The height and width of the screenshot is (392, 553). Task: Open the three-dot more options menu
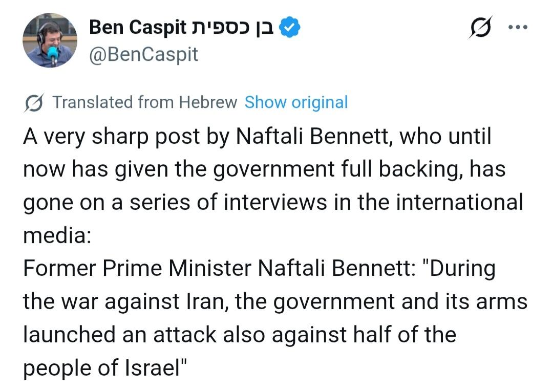pyautogui.click(x=517, y=28)
